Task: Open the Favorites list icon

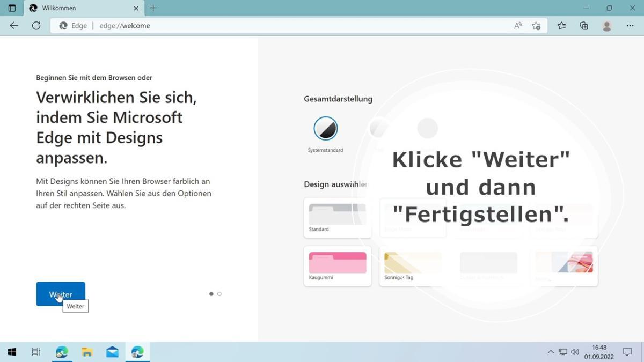Action: (x=561, y=26)
